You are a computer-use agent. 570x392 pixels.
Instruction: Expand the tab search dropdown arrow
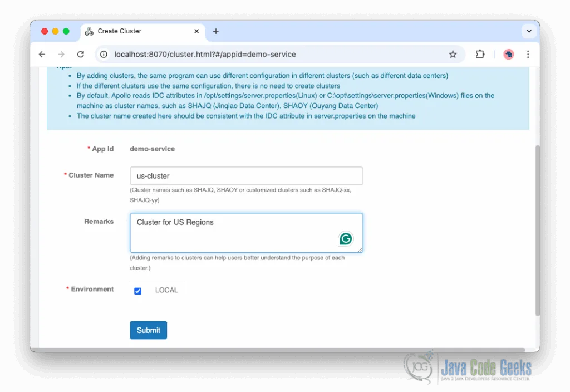coord(529,31)
